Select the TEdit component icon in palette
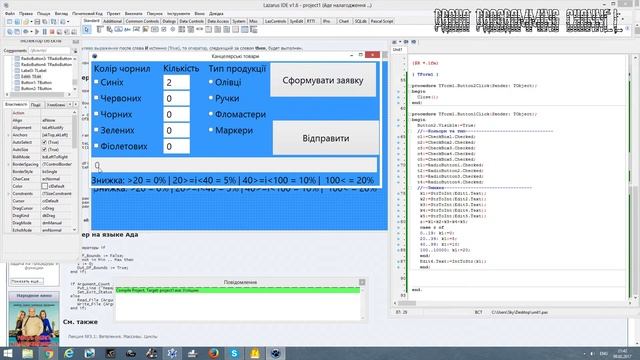Screen dimensions: 640x360 point(136,29)
